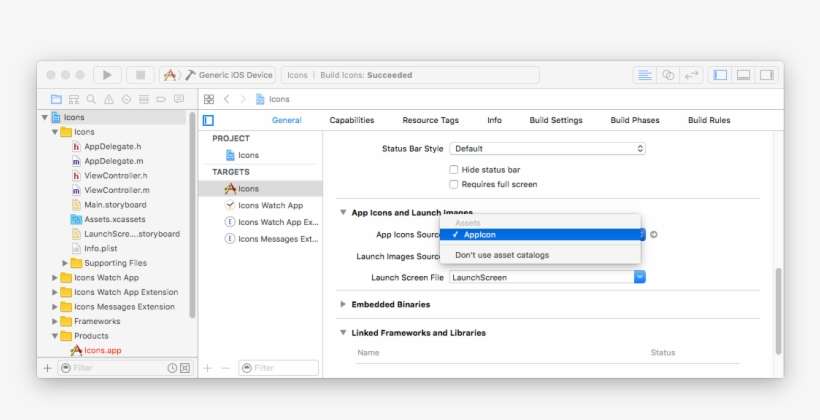
Task: Toggle the Debug area bottom panel
Action: tap(743, 75)
